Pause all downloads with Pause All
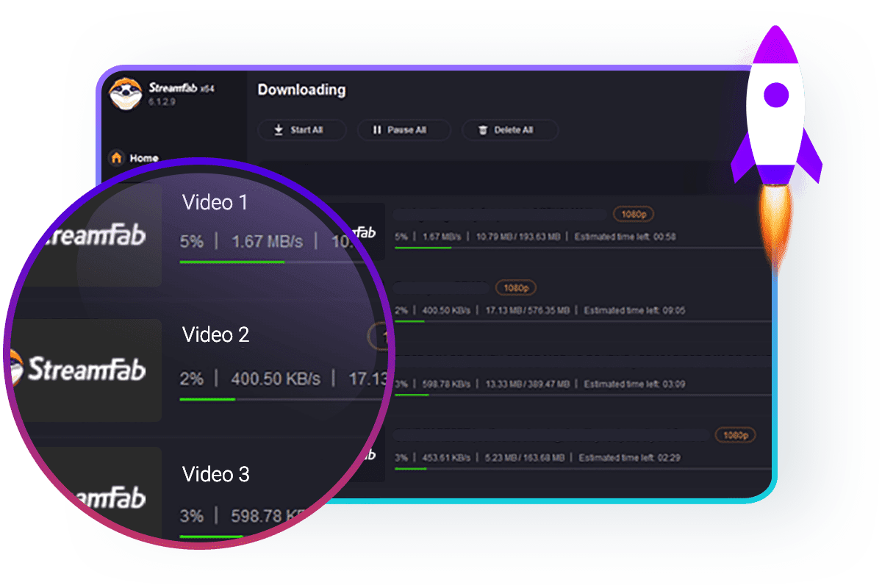The width and height of the screenshot is (882, 588). (404, 130)
